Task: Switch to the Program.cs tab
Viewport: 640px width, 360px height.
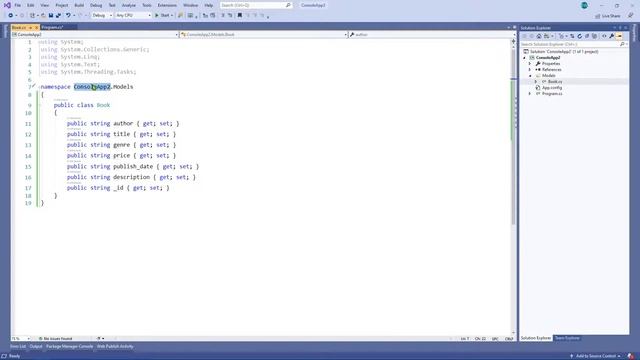Action: pyautogui.click(x=53, y=27)
